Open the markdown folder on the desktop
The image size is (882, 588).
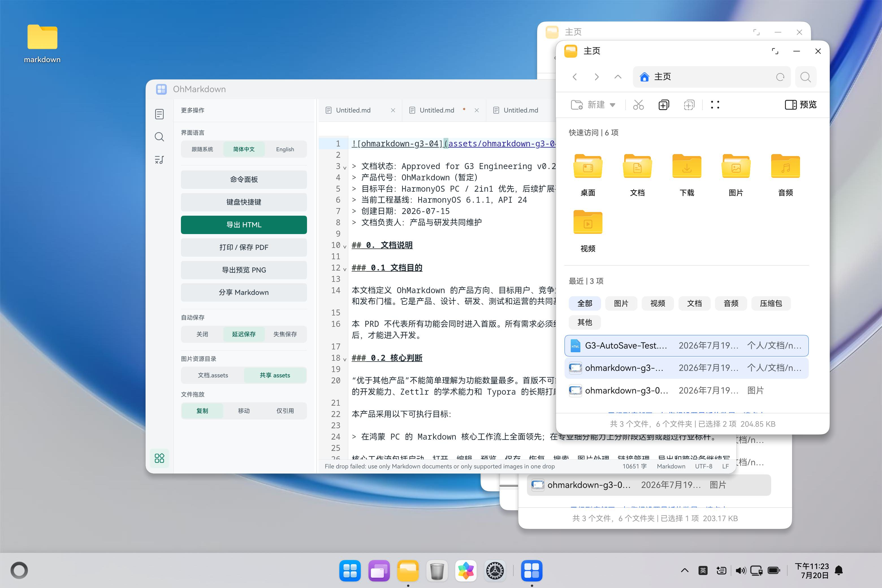(x=42, y=44)
